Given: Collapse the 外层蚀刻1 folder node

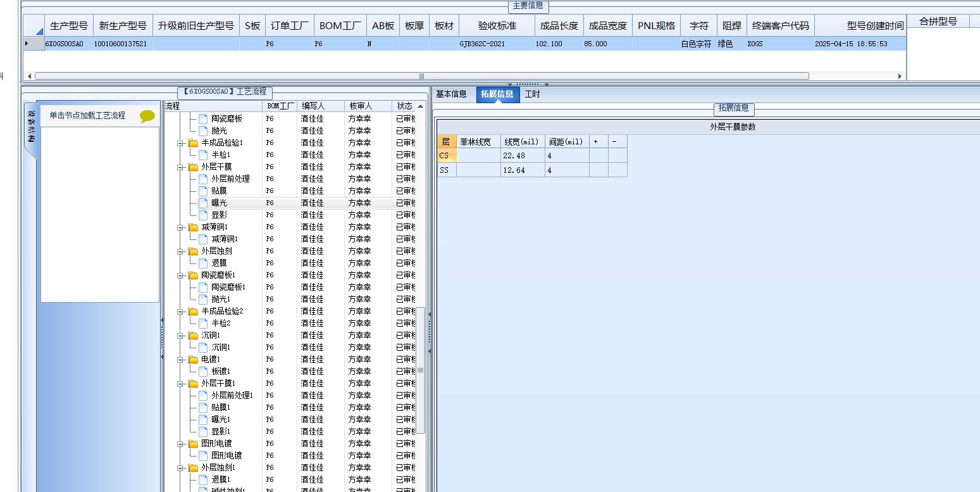Looking at the screenshot, I should (x=180, y=468).
